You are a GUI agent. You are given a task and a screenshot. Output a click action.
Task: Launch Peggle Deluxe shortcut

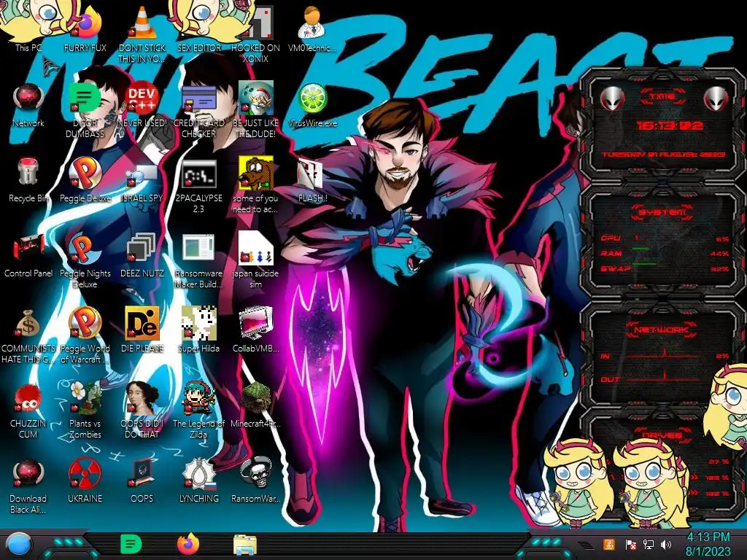[85, 180]
